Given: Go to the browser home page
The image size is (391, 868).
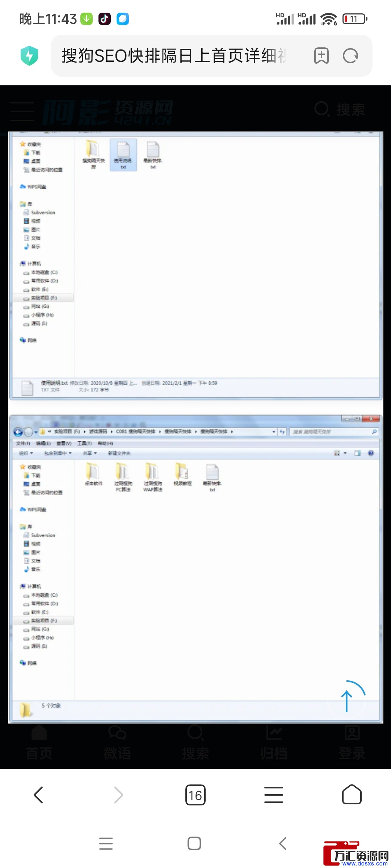Looking at the screenshot, I should pyautogui.click(x=352, y=795).
